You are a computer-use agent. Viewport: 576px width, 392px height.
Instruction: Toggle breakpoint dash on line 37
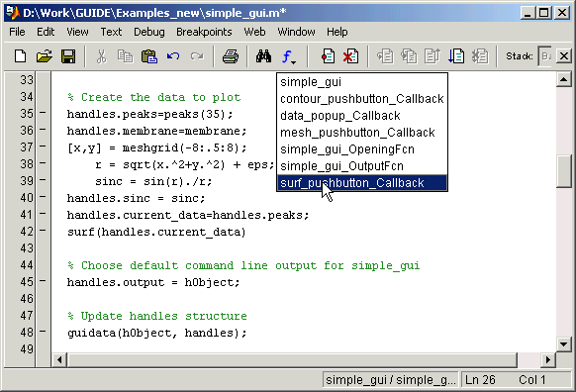click(x=43, y=147)
